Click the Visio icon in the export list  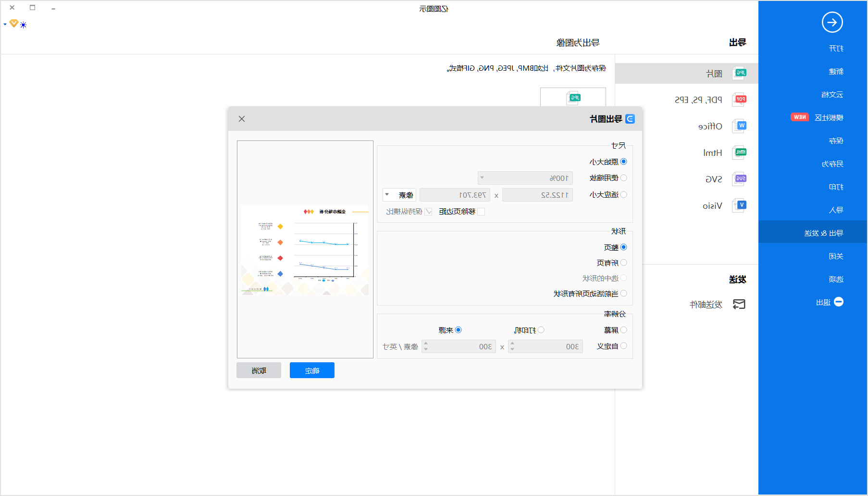click(739, 205)
